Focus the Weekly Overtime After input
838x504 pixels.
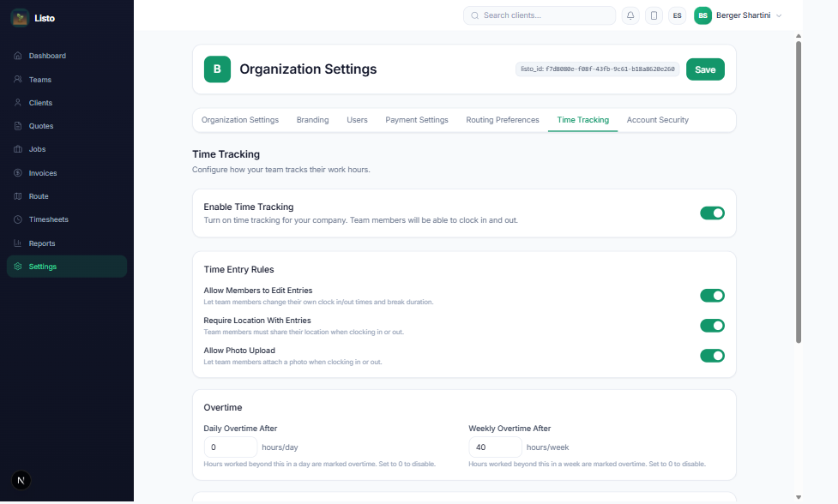tap(496, 447)
